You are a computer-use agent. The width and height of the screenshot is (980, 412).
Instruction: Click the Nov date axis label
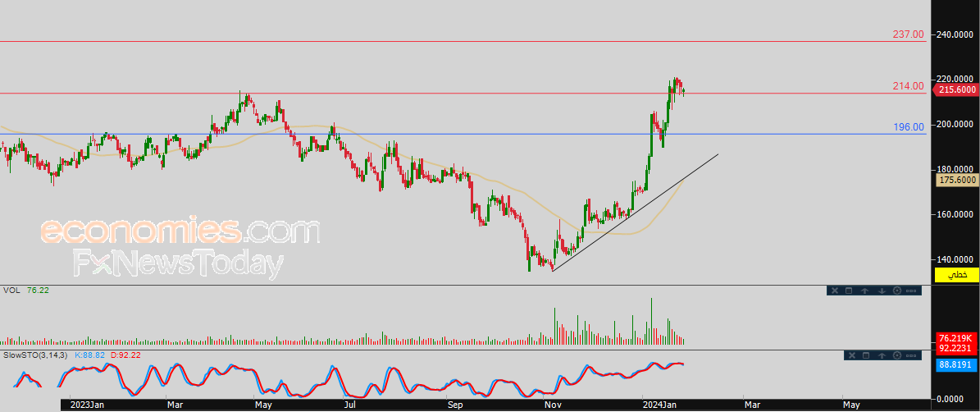point(554,405)
